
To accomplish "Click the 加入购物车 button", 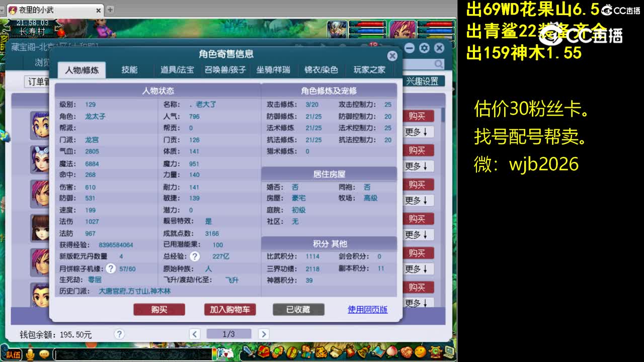I will coord(229,310).
